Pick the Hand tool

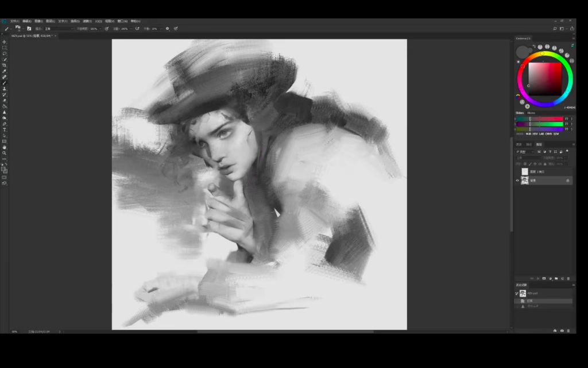pos(4,147)
